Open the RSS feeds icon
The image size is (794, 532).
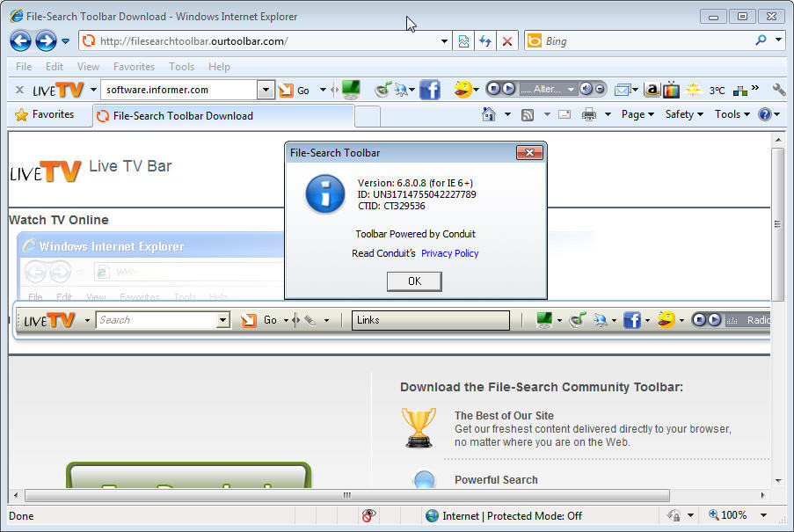[528, 114]
